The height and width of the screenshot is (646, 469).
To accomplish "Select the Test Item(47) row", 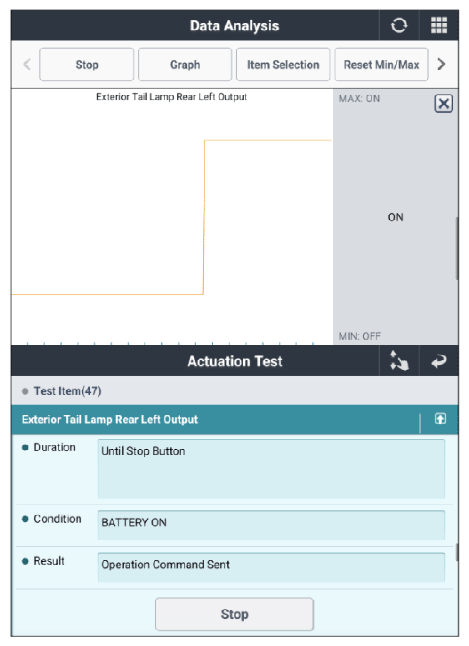I will click(234, 391).
